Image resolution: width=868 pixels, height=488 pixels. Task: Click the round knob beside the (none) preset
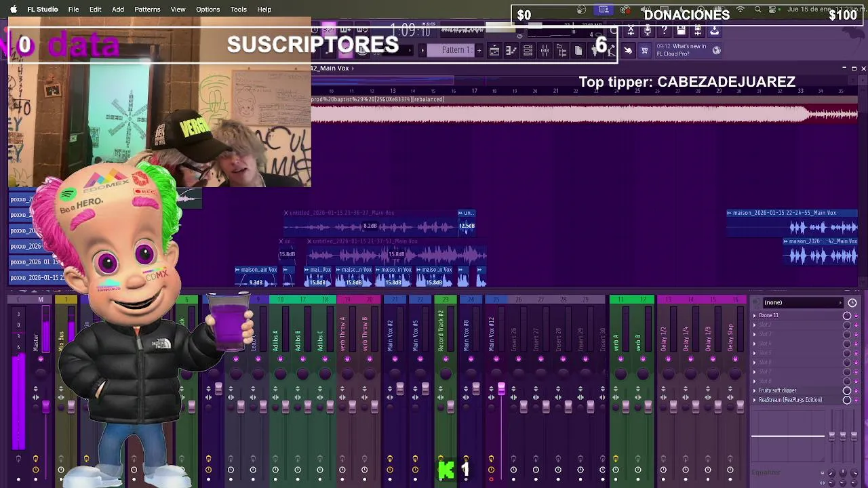(852, 303)
